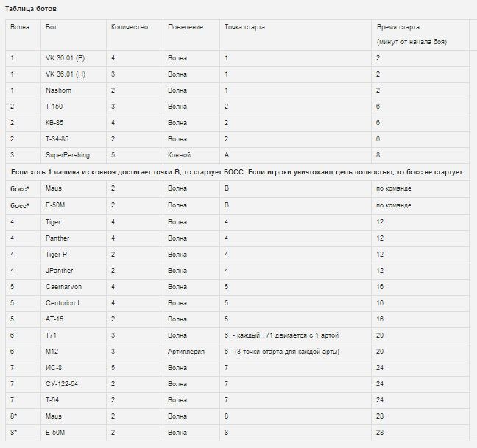Screen dimensions: 477x448
Task: Select the bold boss-trigger note row
Action: tap(238, 171)
